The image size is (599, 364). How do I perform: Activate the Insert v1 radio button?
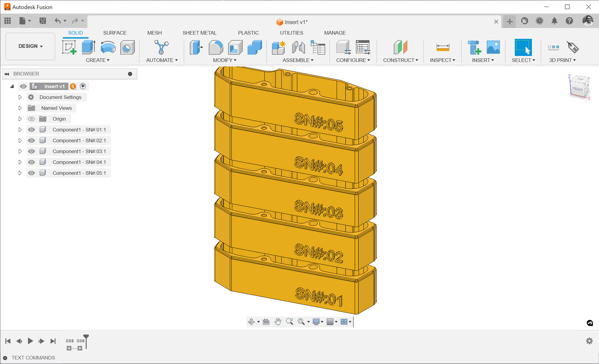coord(83,86)
